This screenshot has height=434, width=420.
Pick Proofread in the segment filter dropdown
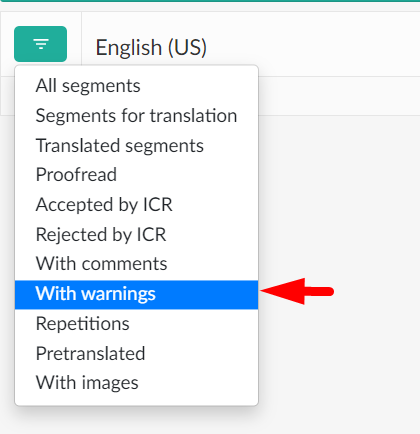click(136, 175)
